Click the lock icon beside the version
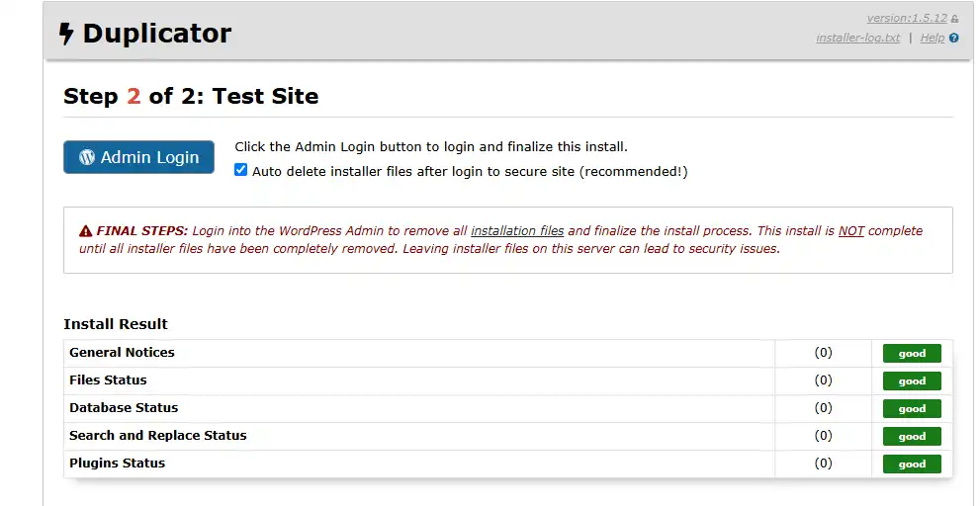 click(954, 20)
